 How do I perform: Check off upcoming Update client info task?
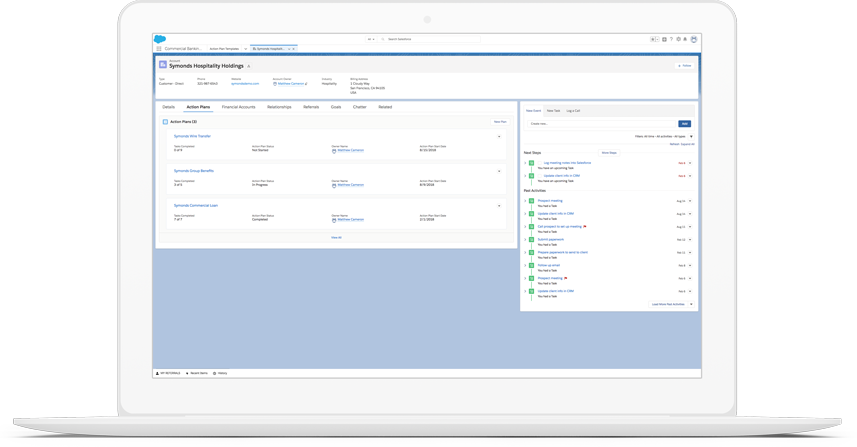click(x=540, y=176)
